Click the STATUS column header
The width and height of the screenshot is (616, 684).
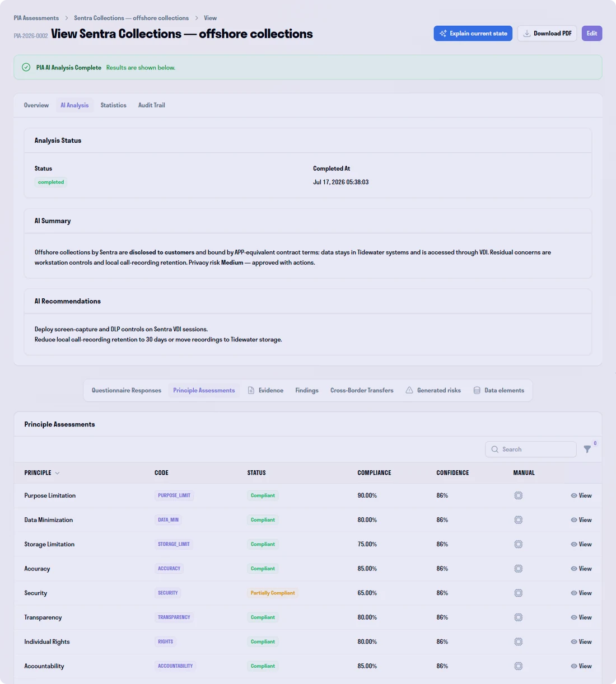pyautogui.click(x=256, y=473)
